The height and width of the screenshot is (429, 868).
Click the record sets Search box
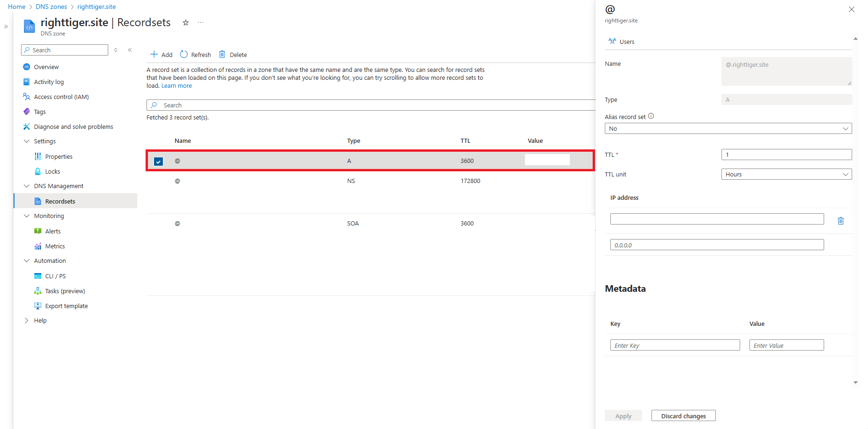(371, 105)
